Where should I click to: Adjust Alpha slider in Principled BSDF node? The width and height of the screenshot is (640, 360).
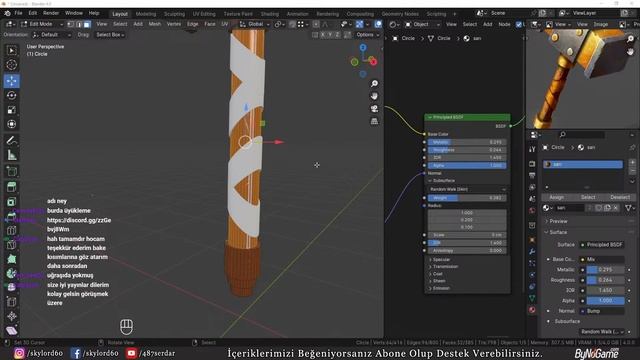[467, 166]
